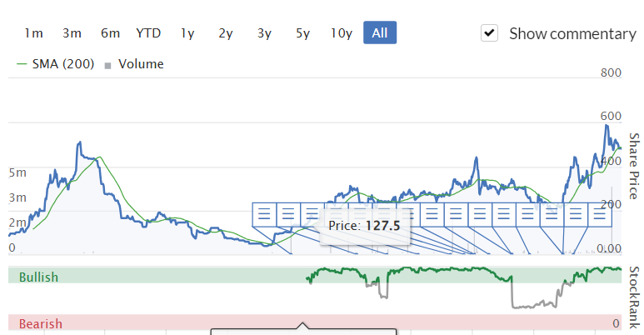Open the leftmost commentary note icon
This screenshot has height=335, width=644.
click(264, 214)
